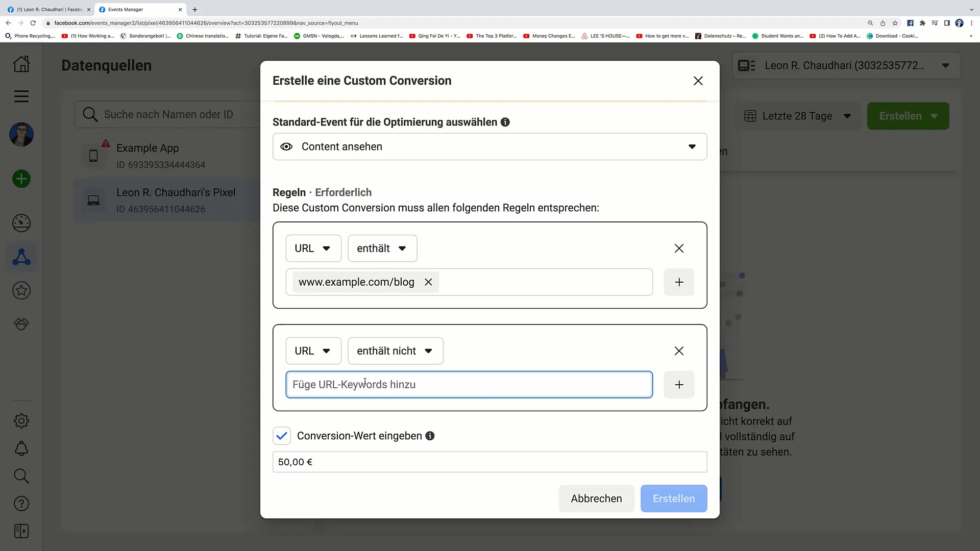
Task: Open the settings gear in sidebar
Action: pyautogui.click(x=21, y=421)
